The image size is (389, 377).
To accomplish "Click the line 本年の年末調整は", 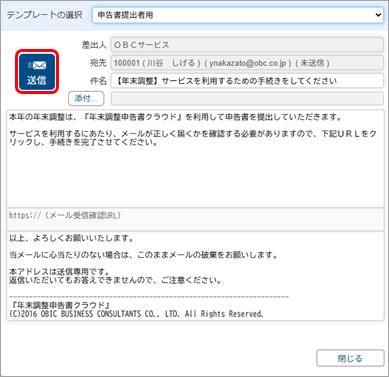I will click(175, 117).
